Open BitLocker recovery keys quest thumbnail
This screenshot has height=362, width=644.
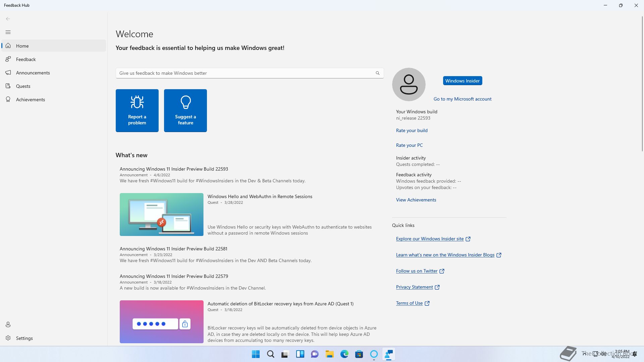161,322
